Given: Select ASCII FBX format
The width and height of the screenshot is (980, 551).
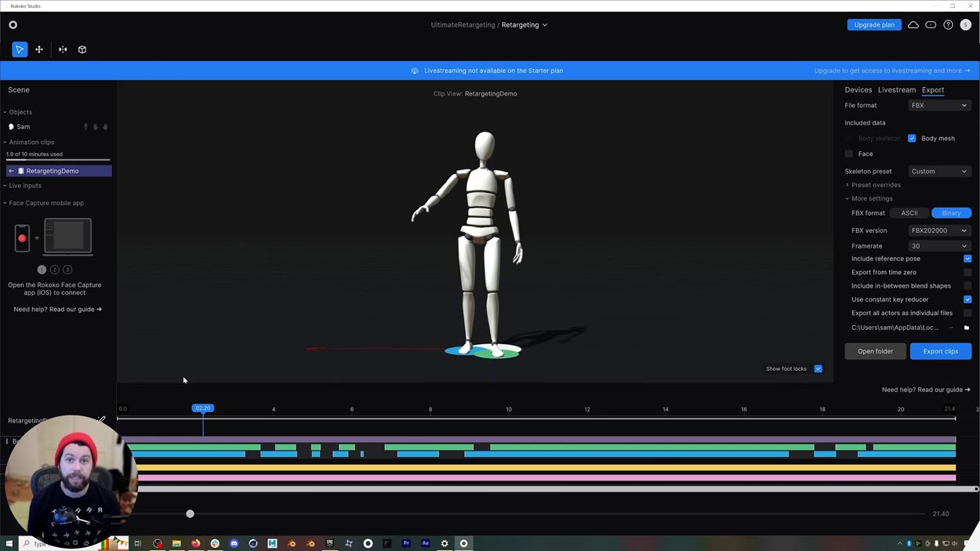Looking at the screenshot, I should (x=909, y=213).
